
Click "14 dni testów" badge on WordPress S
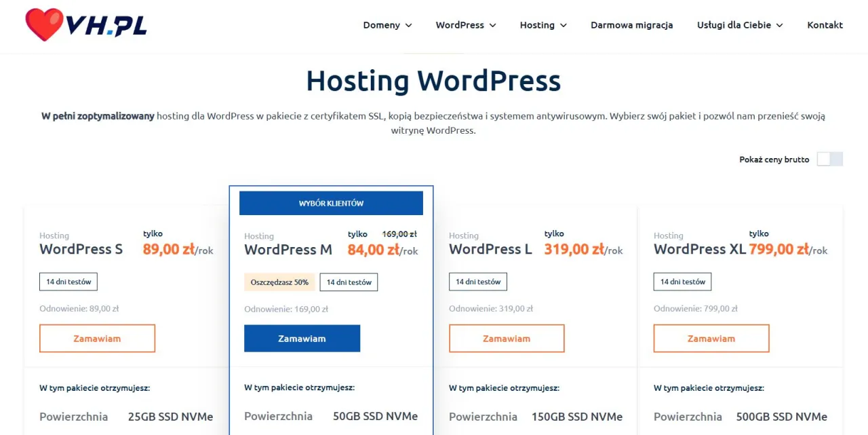(68, 282)
